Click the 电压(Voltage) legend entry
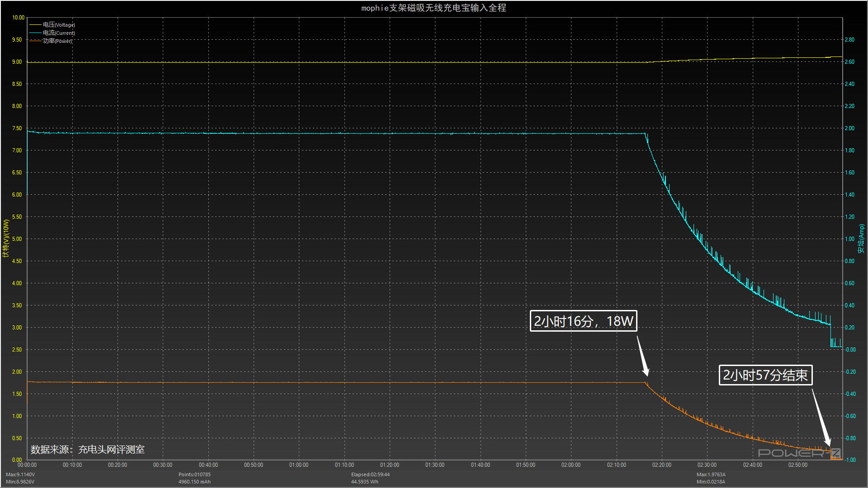 (58, 25)
